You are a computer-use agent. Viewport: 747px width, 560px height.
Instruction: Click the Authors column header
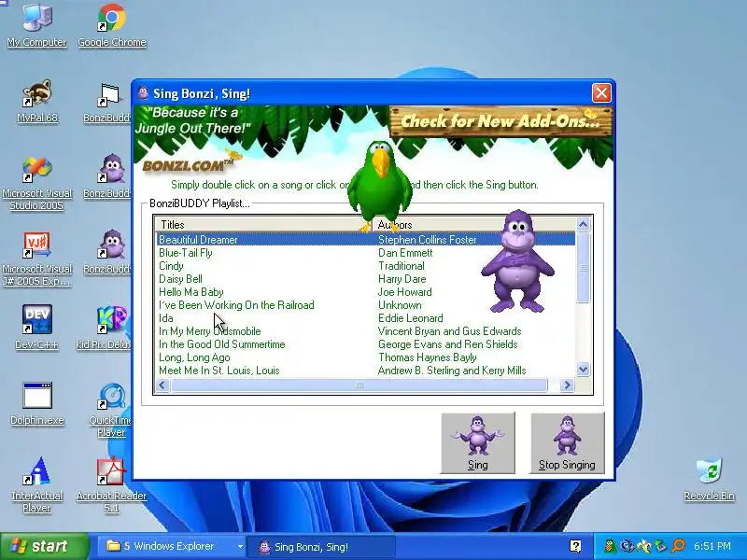pyautogui.click(x=474, y=225)
